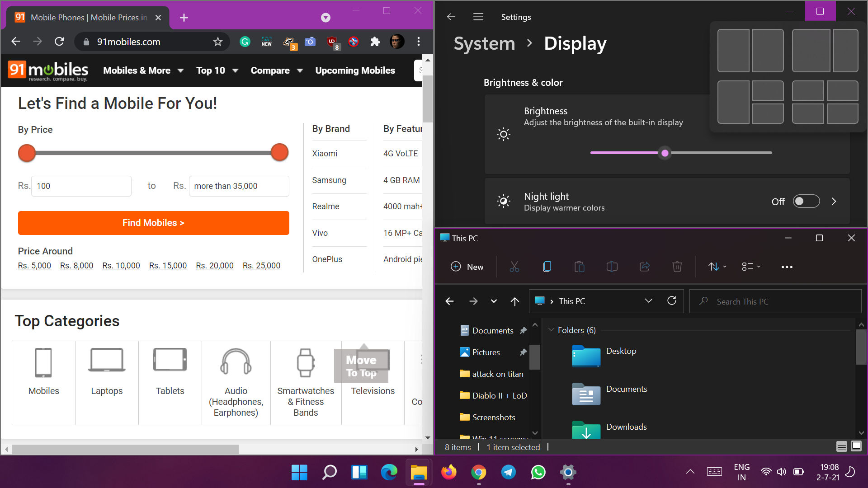Viewport: 868px width, 488px height.
Task: Select the Mobile Phones Chrome tab
Action: tap(88, 18)
